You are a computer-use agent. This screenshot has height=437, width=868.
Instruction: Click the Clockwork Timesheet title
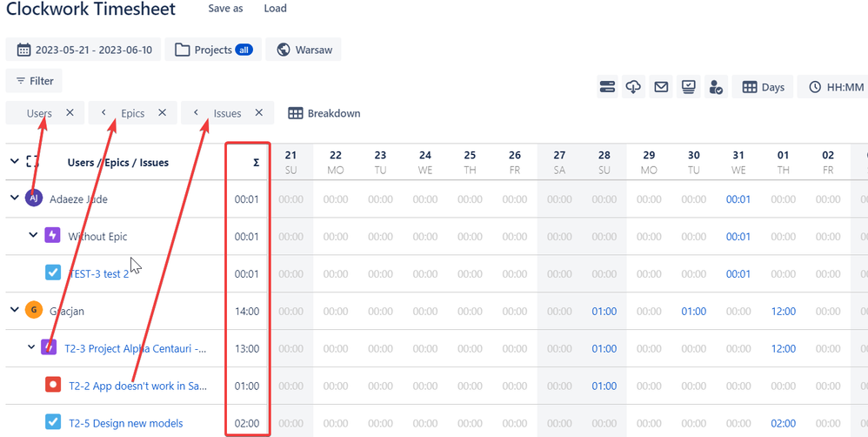(x=90, y=9)
